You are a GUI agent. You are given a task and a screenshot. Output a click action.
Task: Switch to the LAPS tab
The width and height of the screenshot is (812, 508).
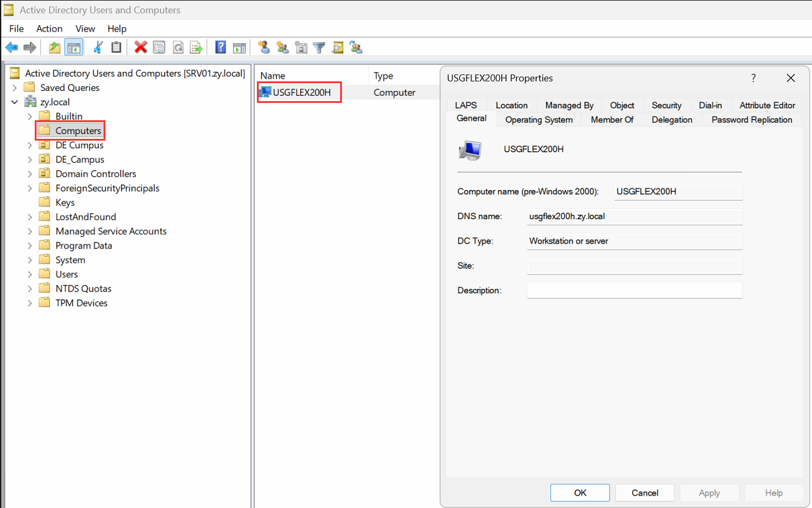click(x=466, y=105)
